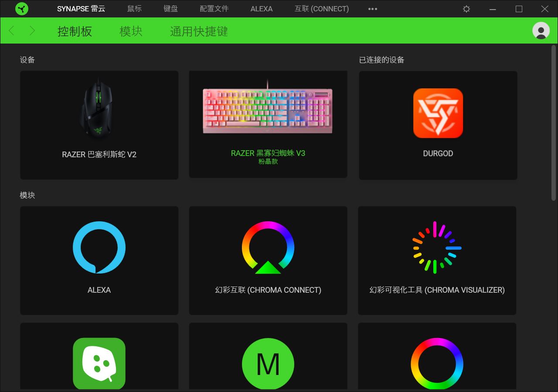Screen dimensions: 558x392
Task: Open the Chroma Visualizer icon
Action: tap(437, 247)
